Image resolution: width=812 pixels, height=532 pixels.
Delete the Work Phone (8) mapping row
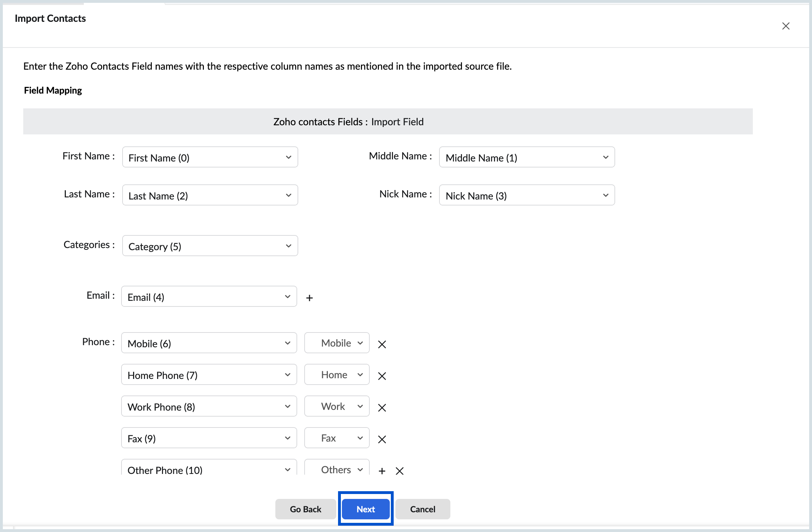point(382,407)
